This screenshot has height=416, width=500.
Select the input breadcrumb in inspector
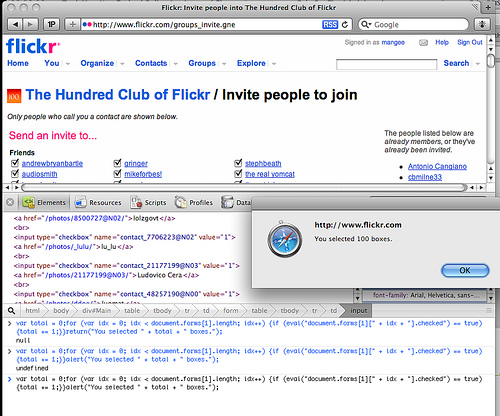(358, 311)
